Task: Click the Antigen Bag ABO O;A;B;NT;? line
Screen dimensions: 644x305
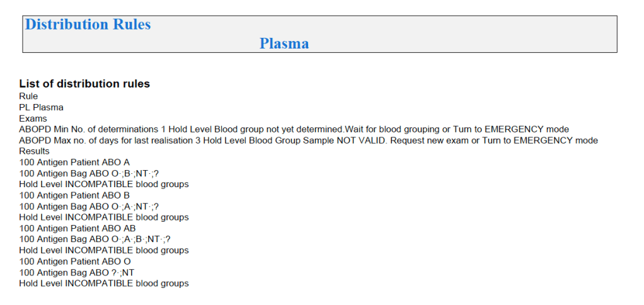Action: [95, 239]
